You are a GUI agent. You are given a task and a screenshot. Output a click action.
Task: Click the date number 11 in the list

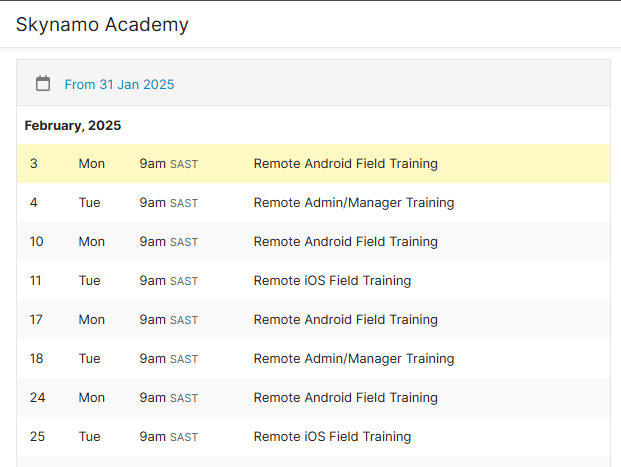click(36, 281)
